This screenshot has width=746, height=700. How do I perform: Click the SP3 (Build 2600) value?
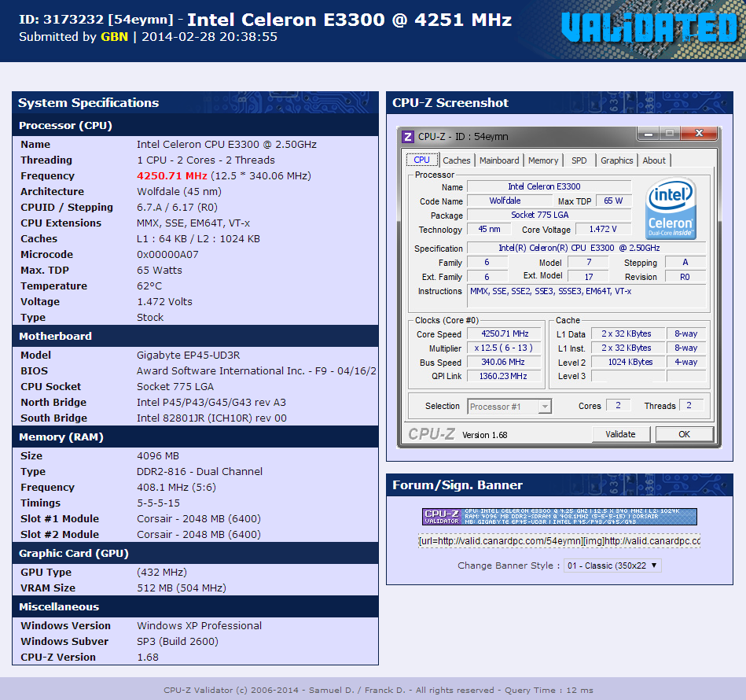tap(178, 641)
